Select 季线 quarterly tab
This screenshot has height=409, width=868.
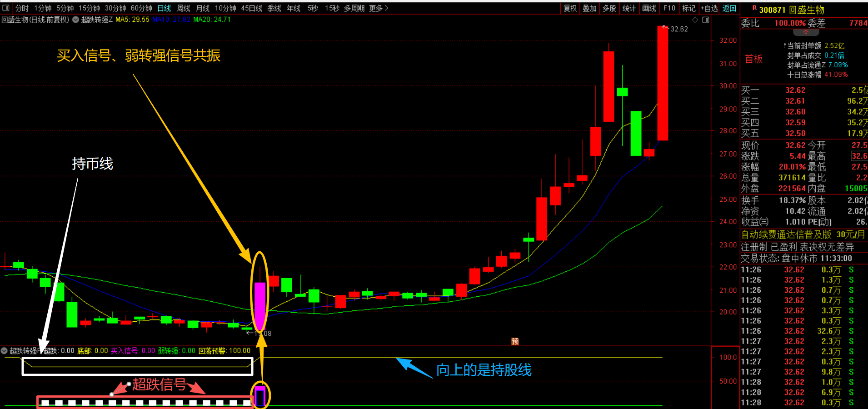(x=274, y=8)
